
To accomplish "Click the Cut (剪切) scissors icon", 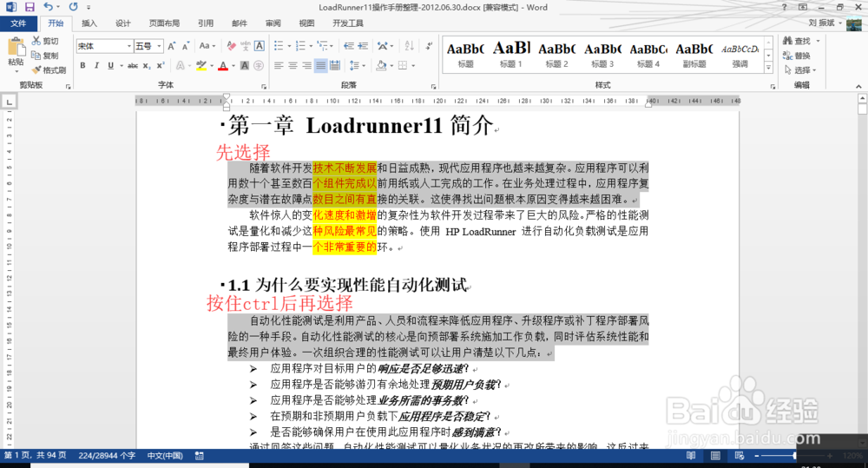I will 36,41.
